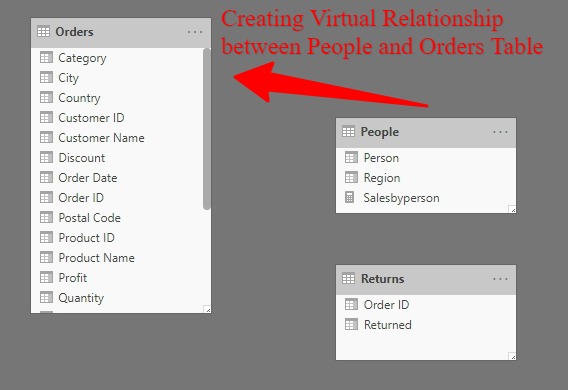The height and width of the screenshot is (390, 568).
Task: Click the Orders table resize handle
Action: (x=208, y=310)
